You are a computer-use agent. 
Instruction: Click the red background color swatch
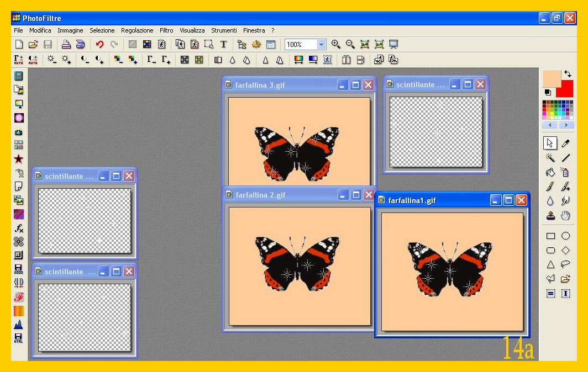(566, 89)
